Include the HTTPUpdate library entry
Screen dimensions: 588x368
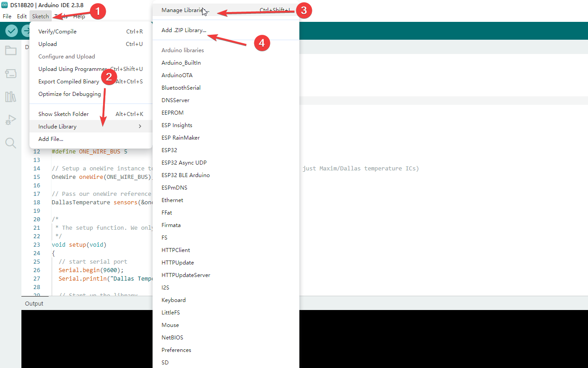point(226,263)
